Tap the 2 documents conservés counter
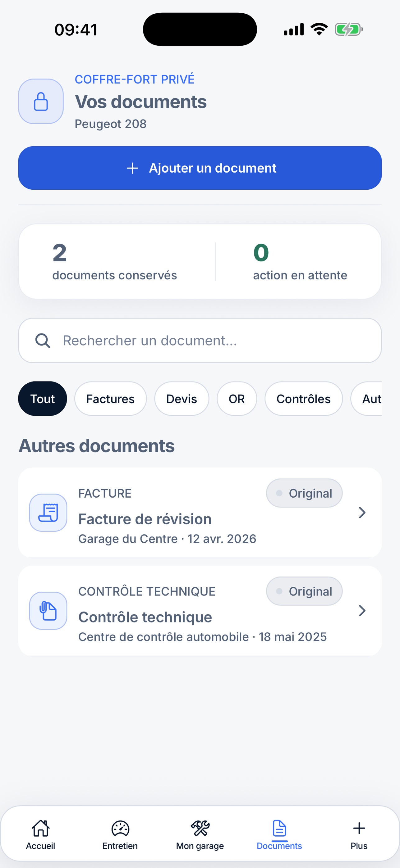This screenshot has width=400, height=868. [x=115, y=262]
